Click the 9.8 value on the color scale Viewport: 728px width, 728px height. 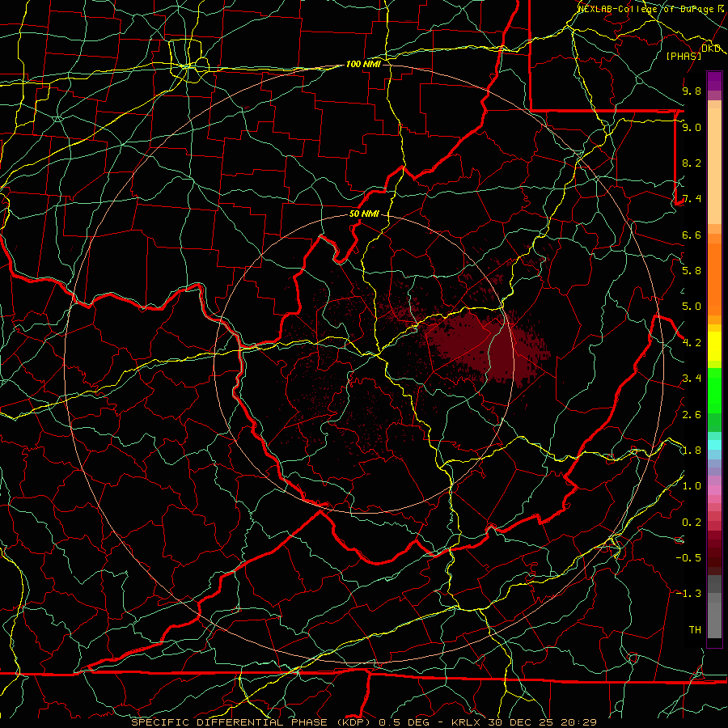point(692,91)
